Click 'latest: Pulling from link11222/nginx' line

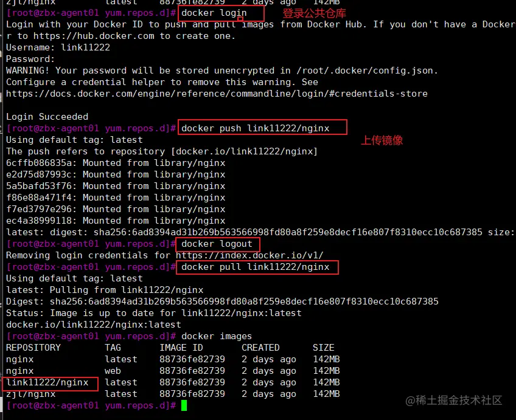[105, 290]
